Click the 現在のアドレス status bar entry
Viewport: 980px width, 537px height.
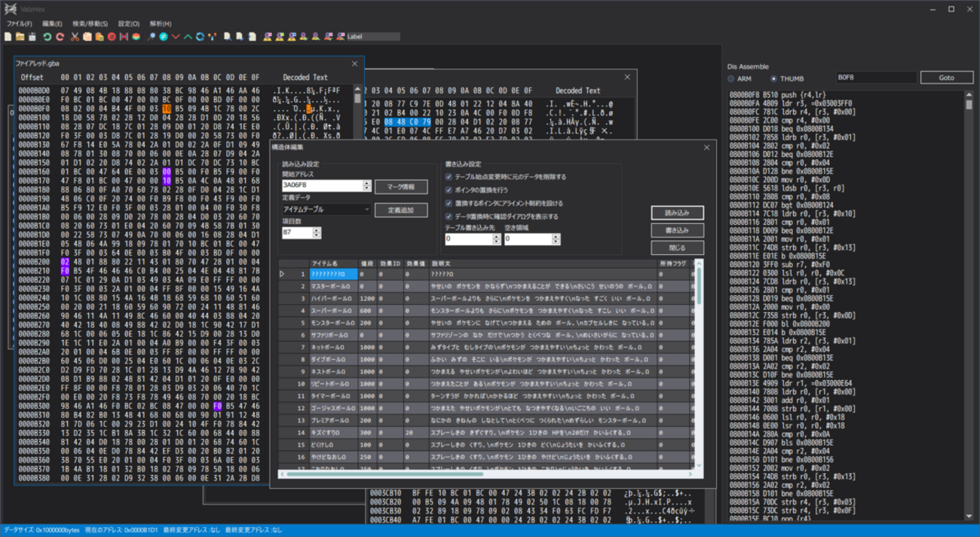pos(121,530)
